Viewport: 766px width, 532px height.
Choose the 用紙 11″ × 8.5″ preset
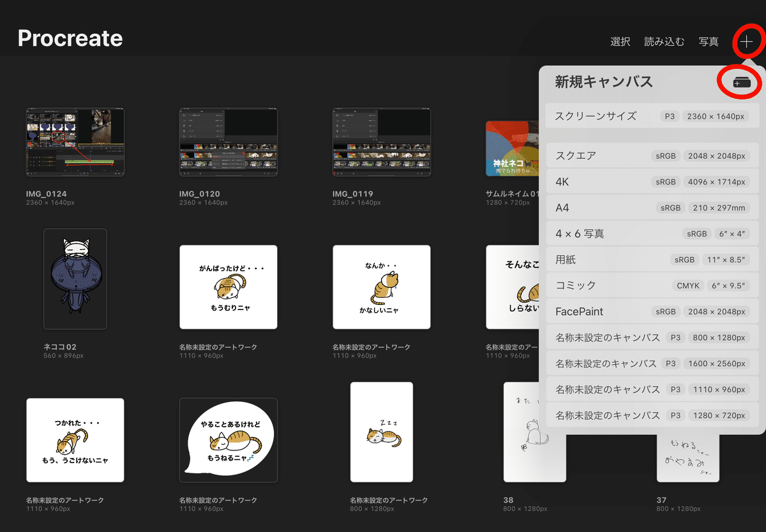[652, 260]
